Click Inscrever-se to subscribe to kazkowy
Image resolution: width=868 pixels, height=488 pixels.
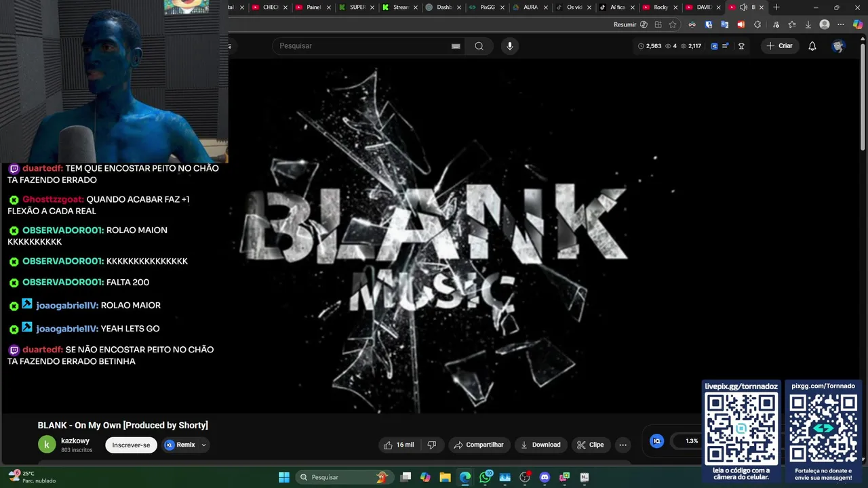click(x=131, y=445)
